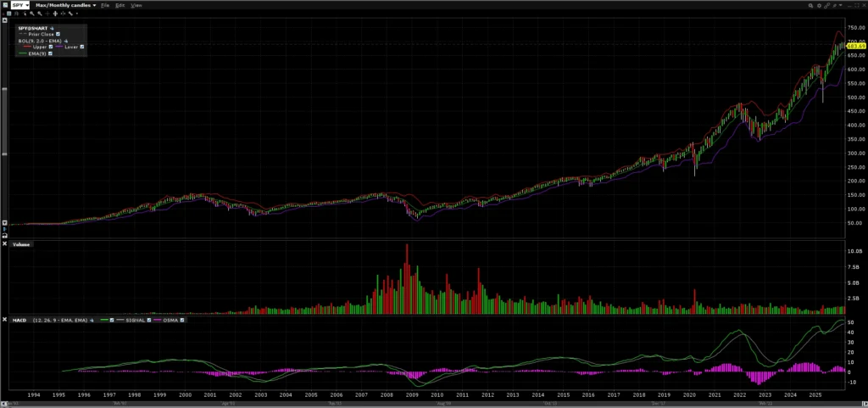This screenshot has width=868, height=408.
Task: Expand the Max/Monthly candles period dropdown
Action: [95, 5]
